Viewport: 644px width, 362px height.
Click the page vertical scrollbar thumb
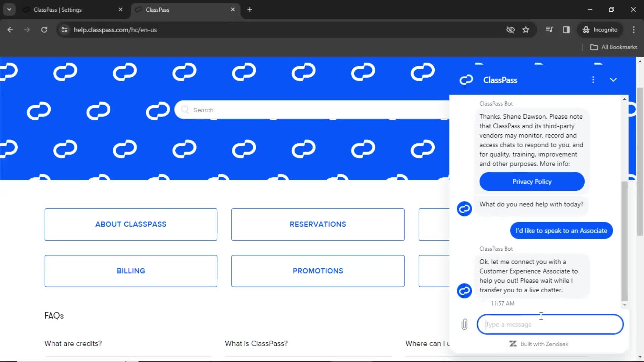(640, 161)
